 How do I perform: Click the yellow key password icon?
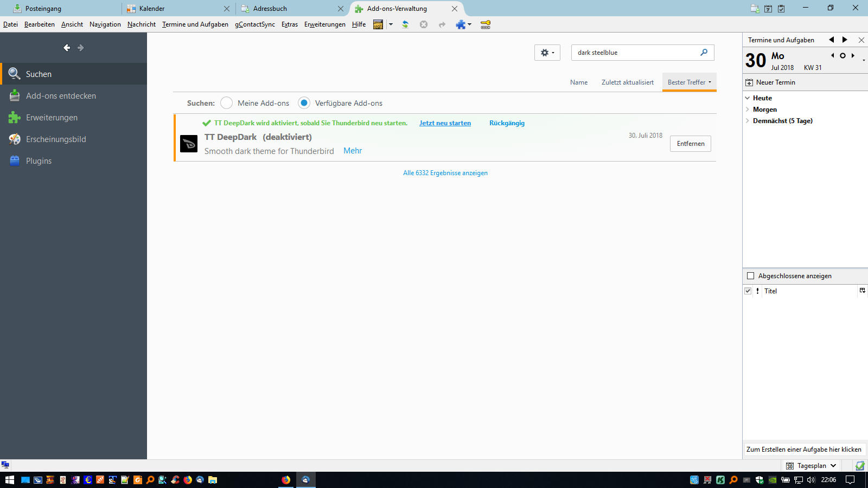pos(486,24)
